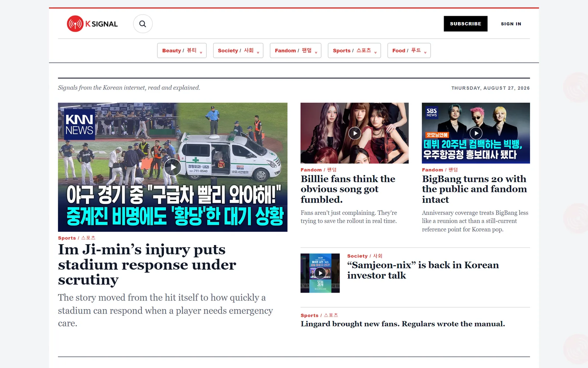
Task: Play the KNN News ambulance video
Action: point(172,167)
